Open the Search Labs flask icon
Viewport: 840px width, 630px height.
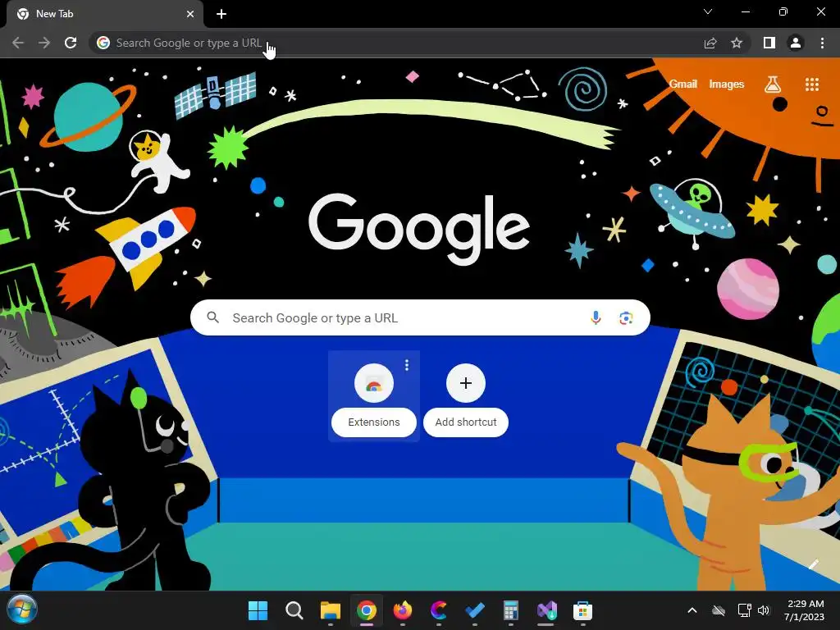tap(773, 84)
